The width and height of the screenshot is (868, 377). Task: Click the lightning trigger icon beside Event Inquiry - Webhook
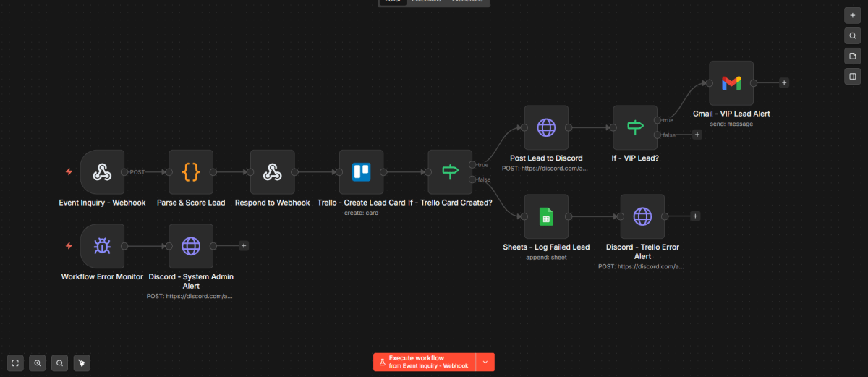pos(69,172)
